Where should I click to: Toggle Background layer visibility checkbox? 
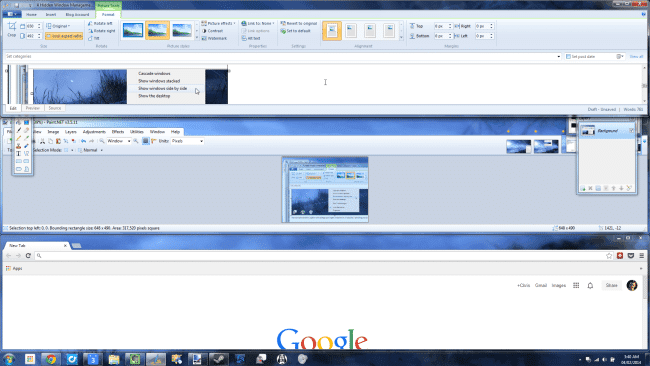631,131
